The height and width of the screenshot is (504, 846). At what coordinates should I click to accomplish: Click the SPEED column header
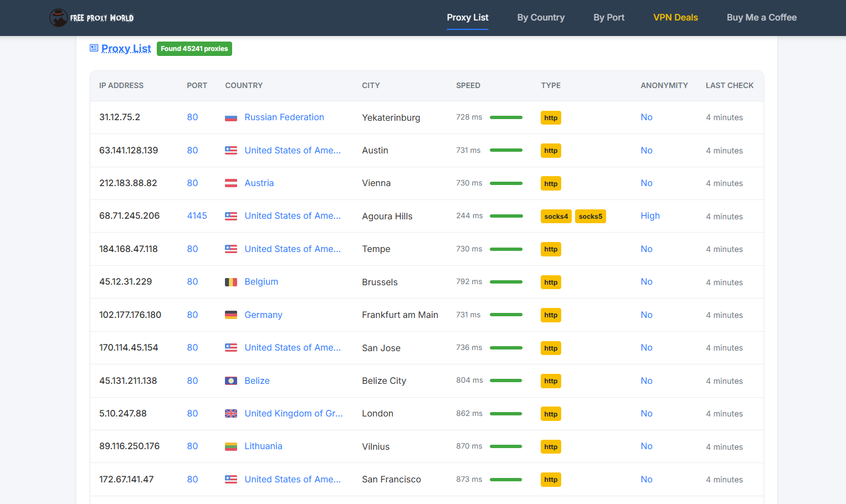pyautogui.click(x=468, y=85)
